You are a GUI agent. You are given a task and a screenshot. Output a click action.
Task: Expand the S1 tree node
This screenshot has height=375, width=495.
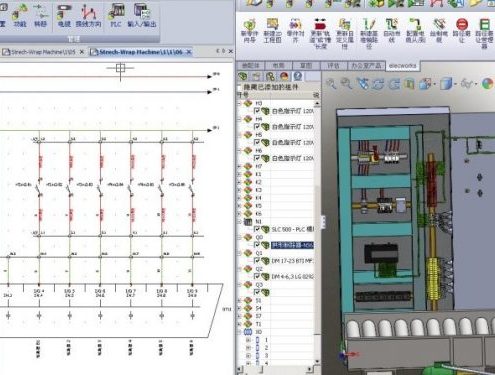click(x=239, y=300)
